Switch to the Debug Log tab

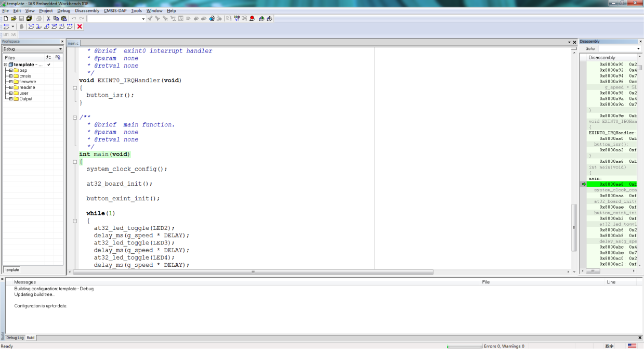coord(15,338)
